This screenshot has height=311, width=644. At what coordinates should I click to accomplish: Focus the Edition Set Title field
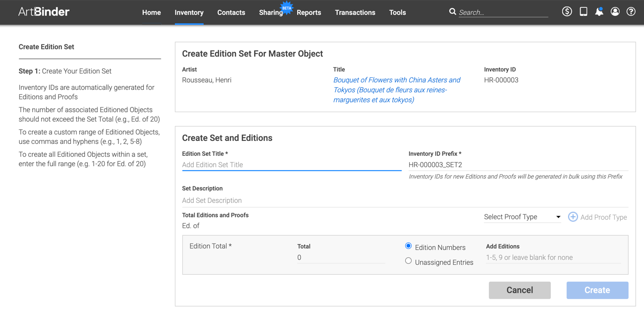click(x=292, y=165)
